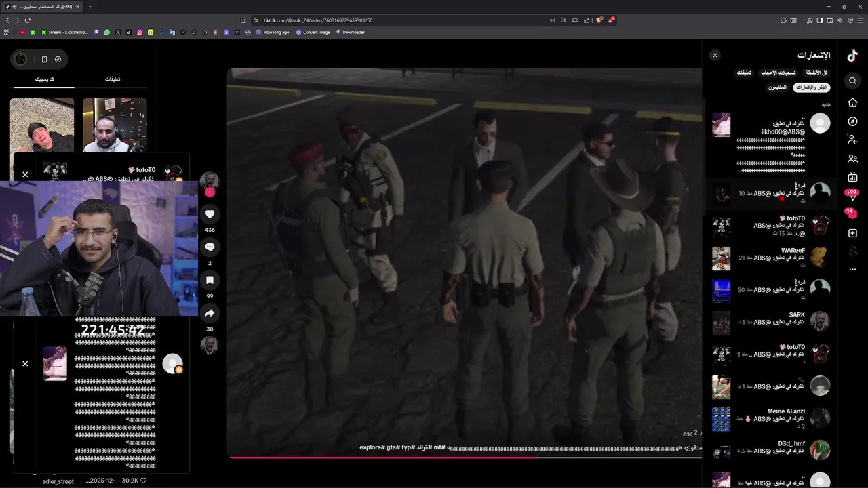Open messages with the 14 badge
Screen dimensions: 868x488
click(x=852, y=213)
